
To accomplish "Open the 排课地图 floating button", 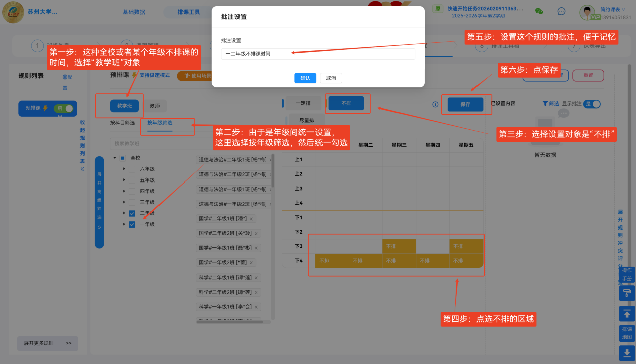I will (x=627, y=333).
